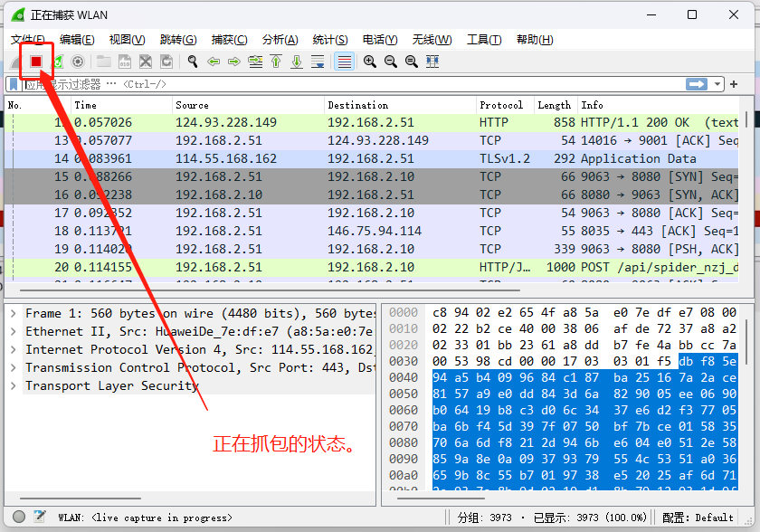Open the capture options gear icon

[x=78, y=62]
